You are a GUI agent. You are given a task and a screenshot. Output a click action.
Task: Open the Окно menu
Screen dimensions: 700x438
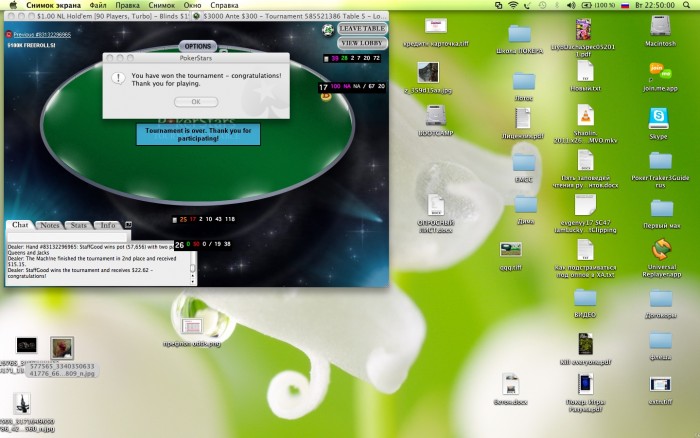pos(192,5)
